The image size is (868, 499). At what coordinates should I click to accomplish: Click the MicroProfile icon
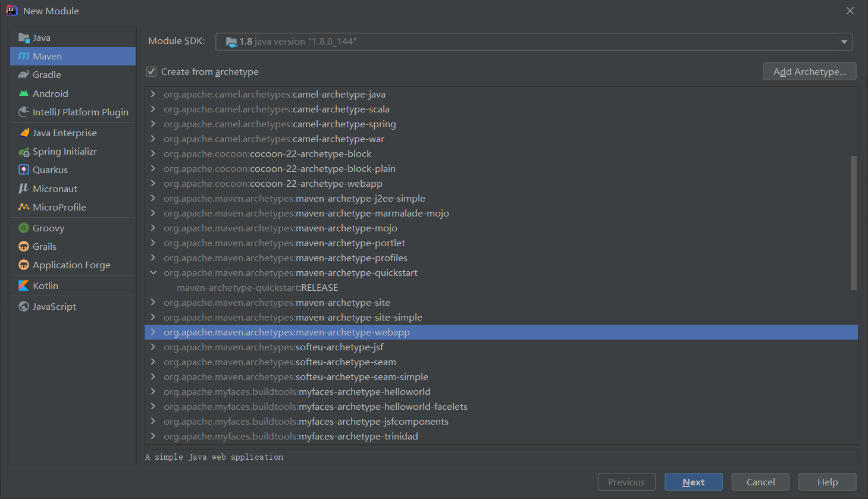point(24,207)
